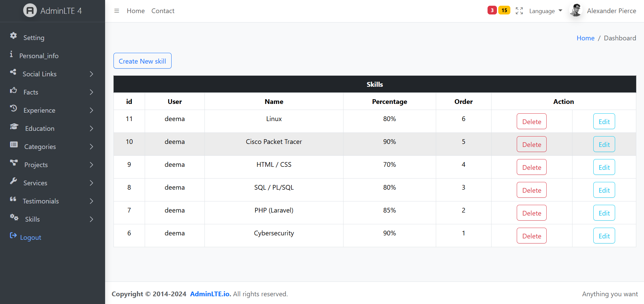Expand the Categories chevron
The height and width of the screenshot is (304, 644).
point(91,147)
